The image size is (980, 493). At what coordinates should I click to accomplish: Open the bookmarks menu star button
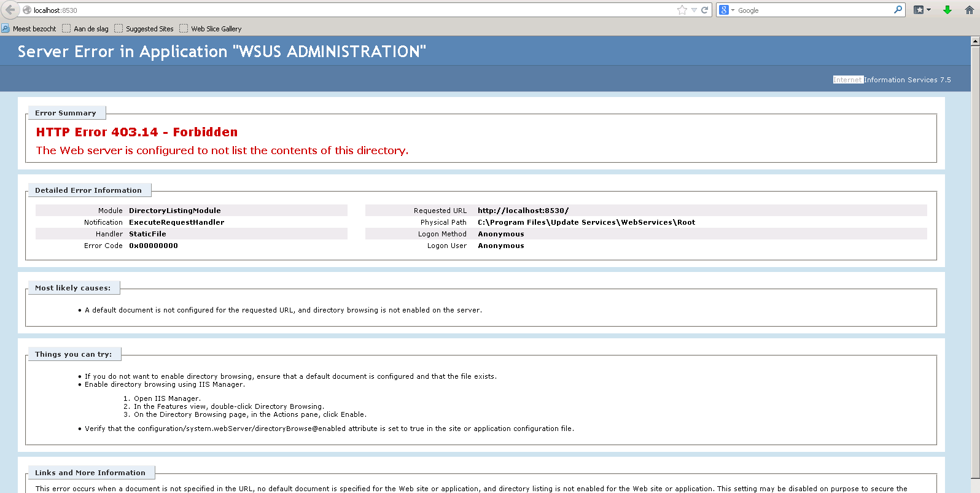[919, 10]
